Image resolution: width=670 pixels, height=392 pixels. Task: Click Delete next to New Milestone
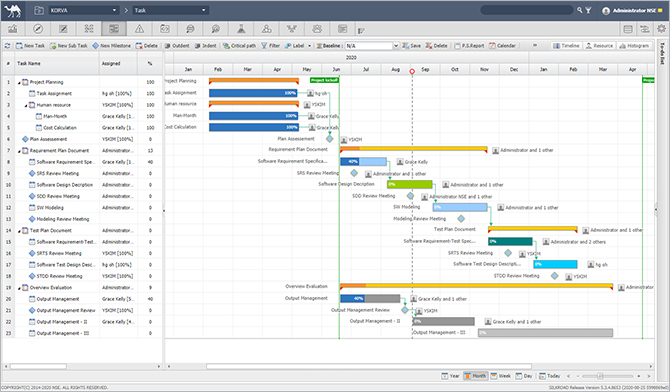tap(147, 46)
